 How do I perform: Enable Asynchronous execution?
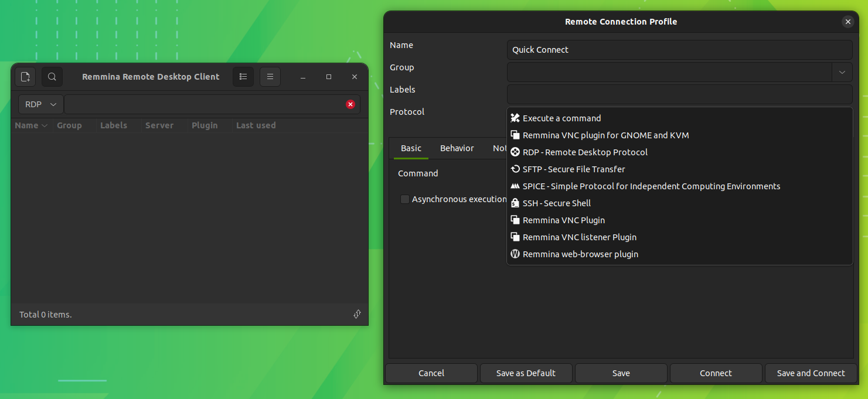click(405, 199)
